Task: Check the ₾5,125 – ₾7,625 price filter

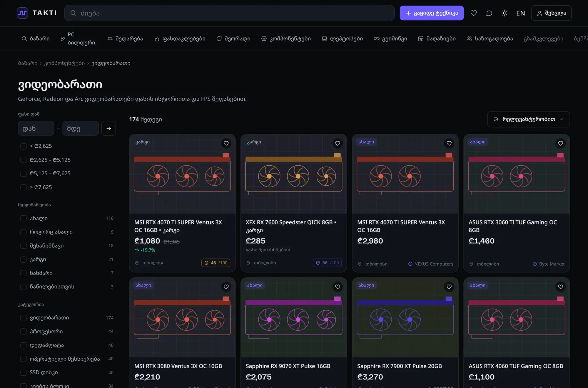Action: coord(24,174)
